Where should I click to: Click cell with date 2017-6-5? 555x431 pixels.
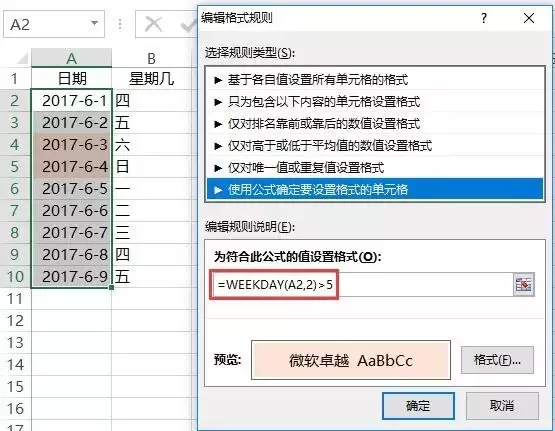71,188
